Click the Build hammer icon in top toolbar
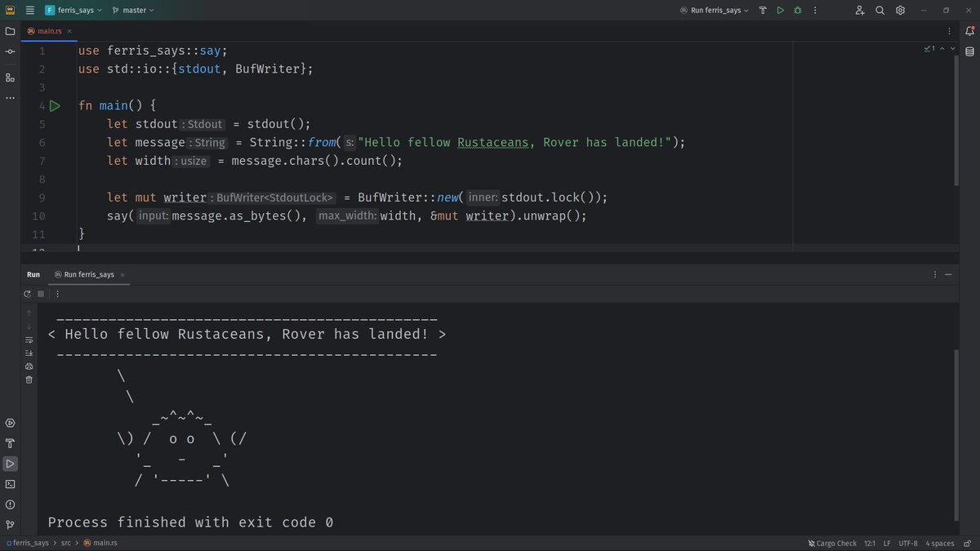 tap(763, 11)
